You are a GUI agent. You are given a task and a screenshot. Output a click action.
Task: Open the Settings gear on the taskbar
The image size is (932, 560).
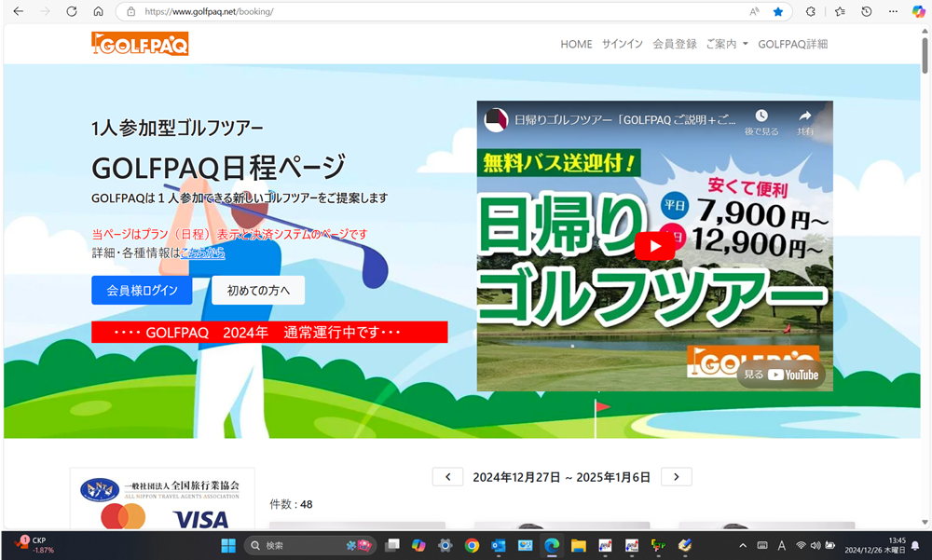(445, 545)
